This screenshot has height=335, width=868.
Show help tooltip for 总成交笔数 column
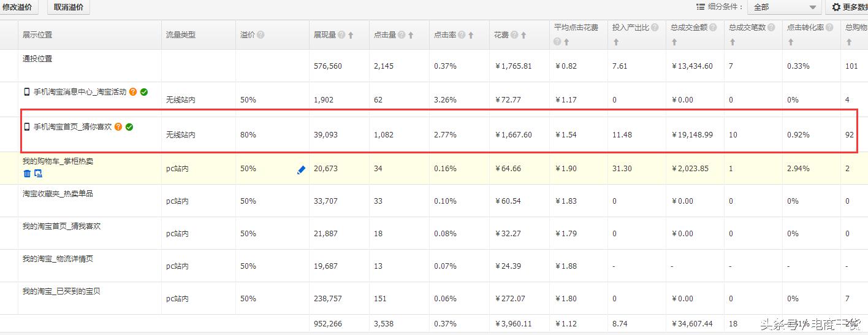pos(772,28)
